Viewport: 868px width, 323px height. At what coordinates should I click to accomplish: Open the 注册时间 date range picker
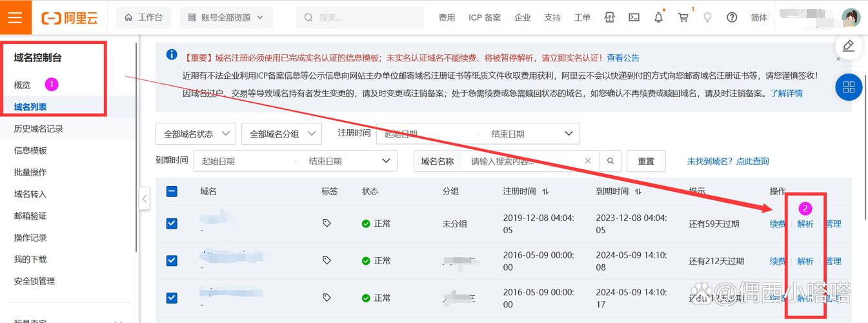(x=478, y=134)
